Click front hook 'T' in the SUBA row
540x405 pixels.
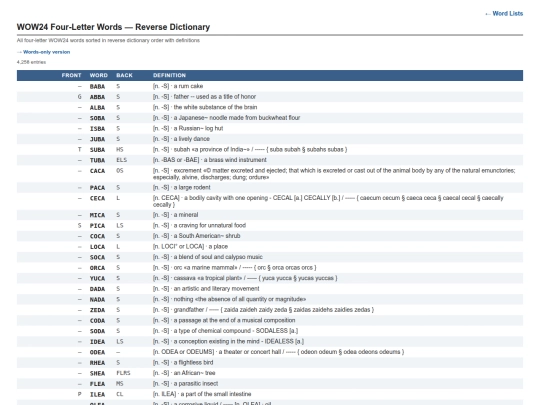point(80,149)
